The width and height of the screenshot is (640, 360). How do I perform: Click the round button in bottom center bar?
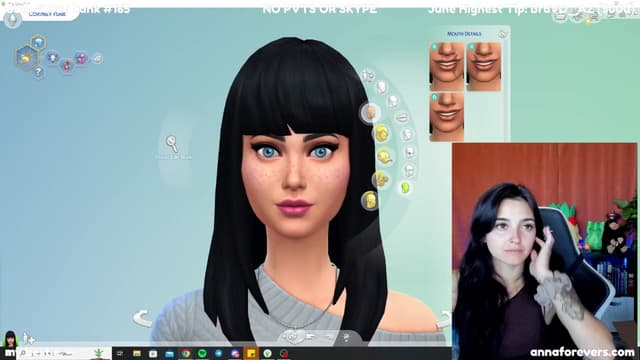[292, 337]
